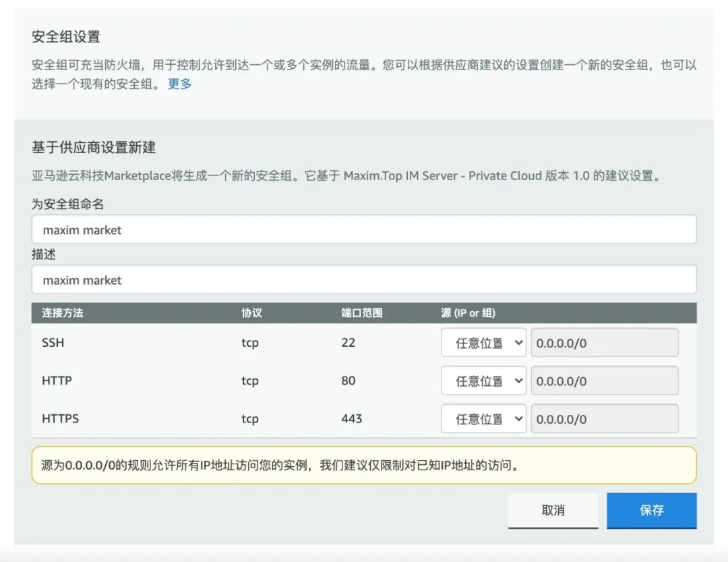Click the SSH row label
This screenshot has height=562, width=728.
click(x=53, y=343)
